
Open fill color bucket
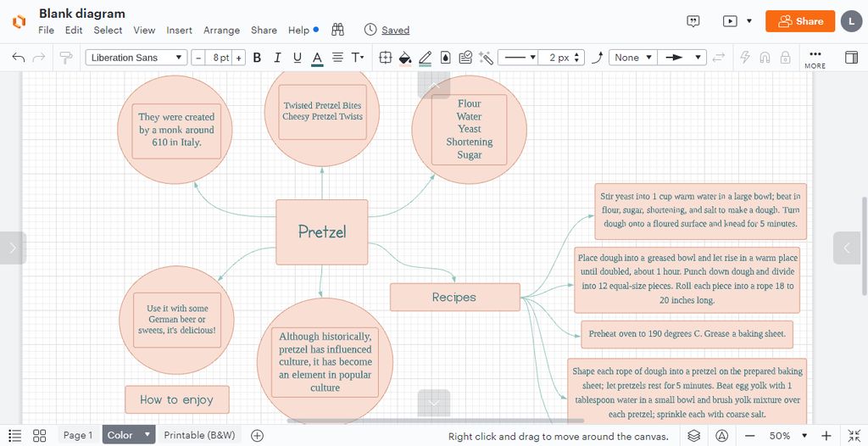click(405, 59)
